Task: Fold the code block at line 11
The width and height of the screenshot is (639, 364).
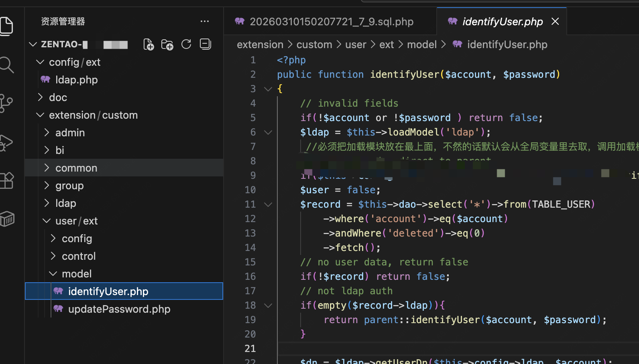Action: click(x=268, y=204)
